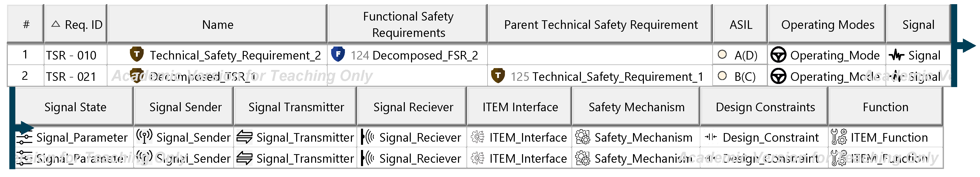This screenshot has height=177, width=980.
Task: Open the TSR - 010 requirement ID cell
Action: (x=71, y=56)
